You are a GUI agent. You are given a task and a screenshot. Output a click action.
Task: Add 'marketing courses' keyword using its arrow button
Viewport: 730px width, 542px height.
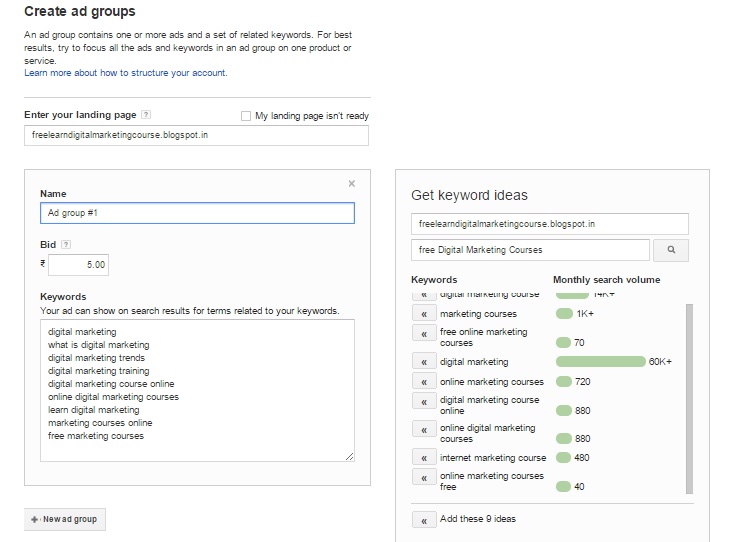424,314
